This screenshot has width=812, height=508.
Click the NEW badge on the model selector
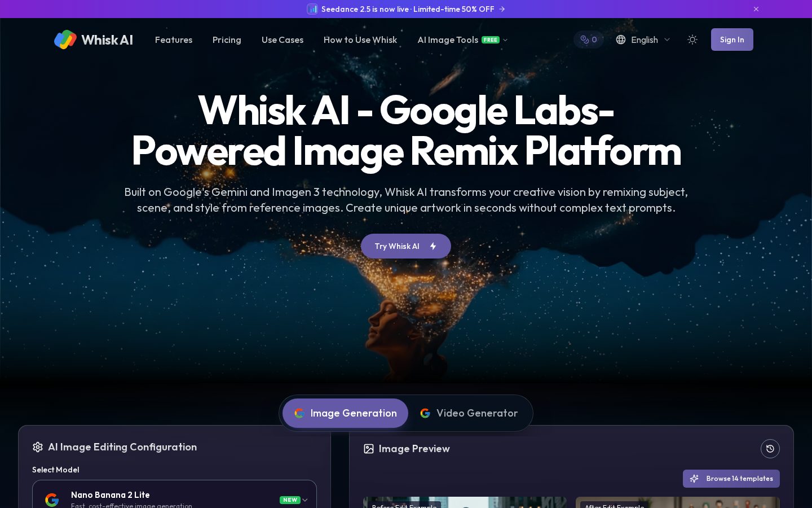pyautogui.click(x=290, y=500)
